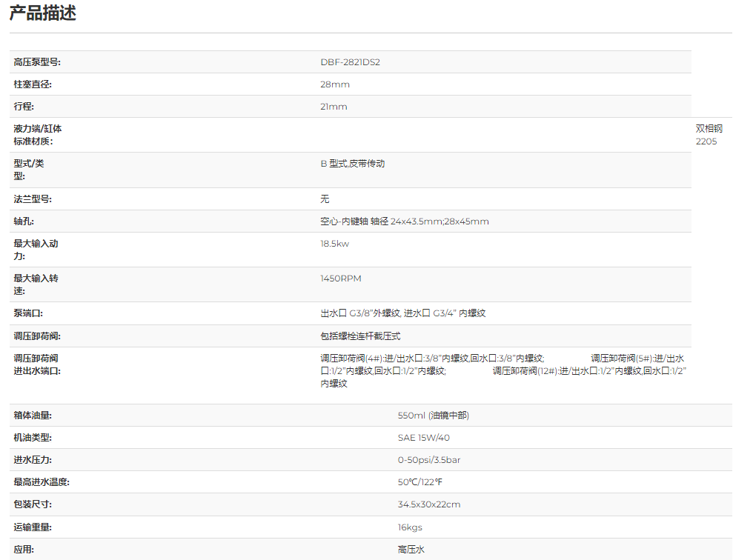Click the 1450RPM speed value
The width and height of the screenshot is (733, 560).
pyautogui.click(x=341, y=279)
